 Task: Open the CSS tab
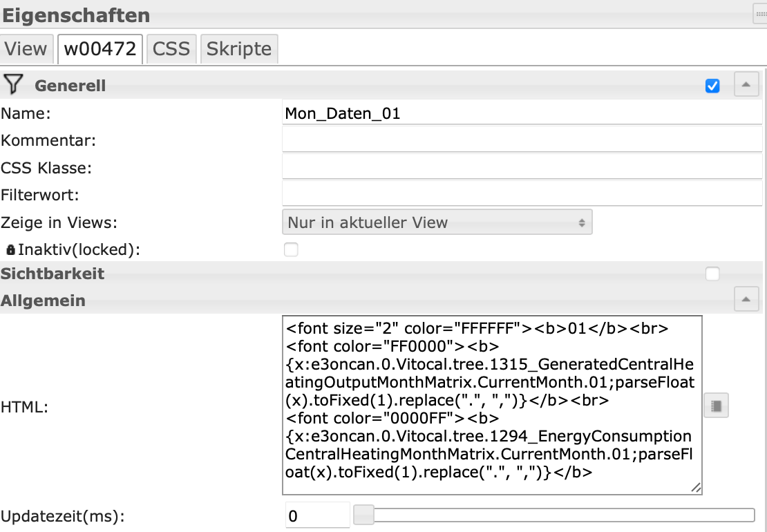click(171, 49)
